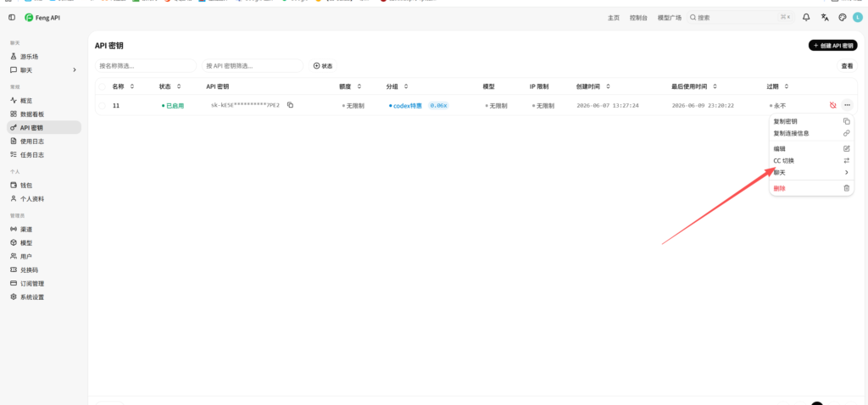Open 游乐场 in the sidebar
This screenshot has width=868, height=405.
coord(44,57)
